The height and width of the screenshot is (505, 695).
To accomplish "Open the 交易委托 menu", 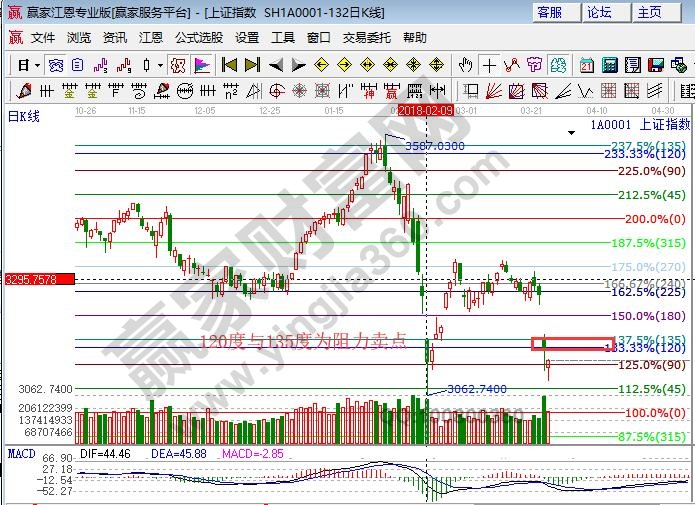I will tap(366, 38).
